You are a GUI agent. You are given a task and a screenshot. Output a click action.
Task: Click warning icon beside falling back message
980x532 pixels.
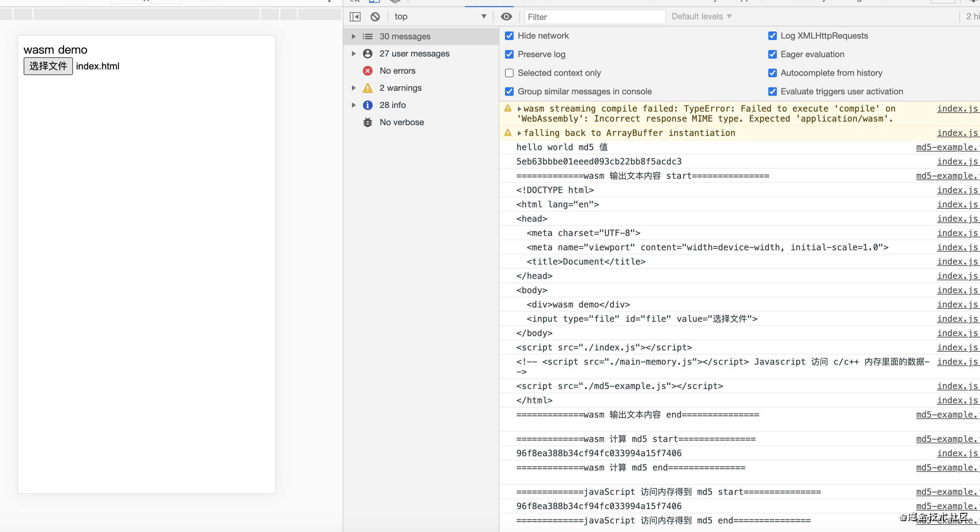(508, 133)
